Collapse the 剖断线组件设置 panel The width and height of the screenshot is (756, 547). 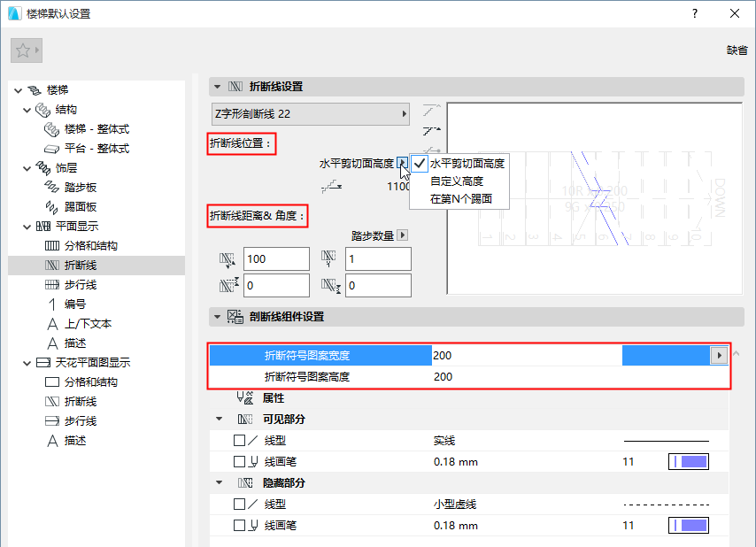pyautogui.click(x=218, y=317)
